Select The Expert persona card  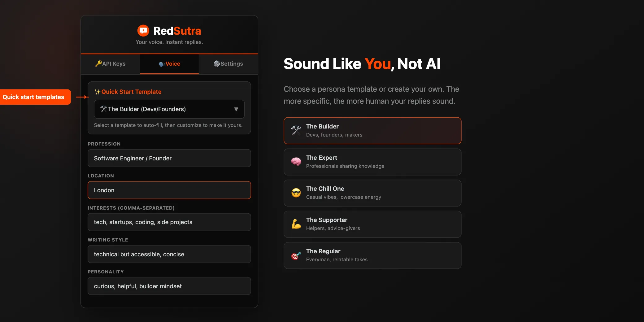click(372, 162)
